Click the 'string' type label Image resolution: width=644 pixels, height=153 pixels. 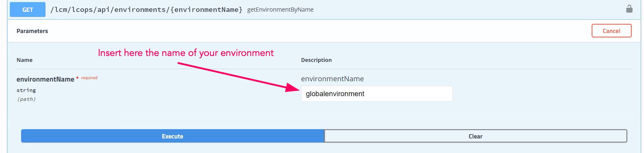26,90
